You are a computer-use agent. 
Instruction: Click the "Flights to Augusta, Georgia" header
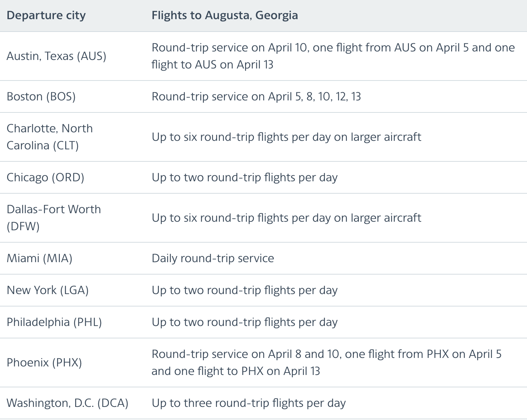(224, 16)
